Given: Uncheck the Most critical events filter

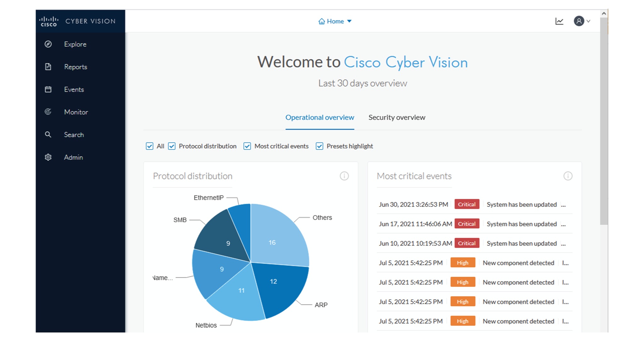Looking at the screenshot, I should [247, 146].
